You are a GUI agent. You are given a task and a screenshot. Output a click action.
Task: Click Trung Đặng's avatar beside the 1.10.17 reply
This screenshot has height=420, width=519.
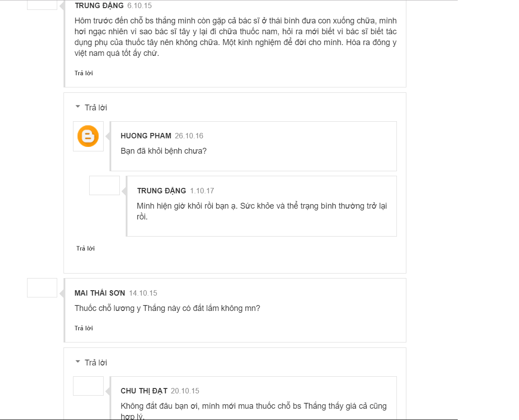click(105, 186)
